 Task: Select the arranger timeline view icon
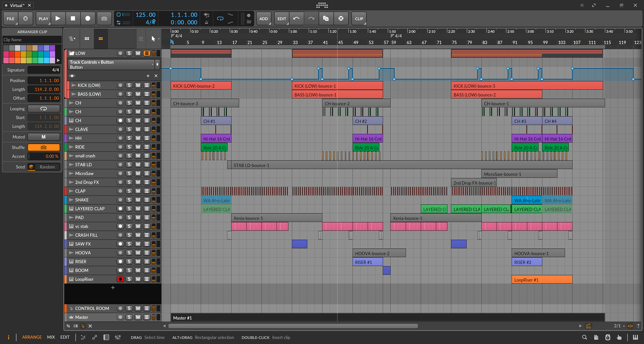point(101,39)
